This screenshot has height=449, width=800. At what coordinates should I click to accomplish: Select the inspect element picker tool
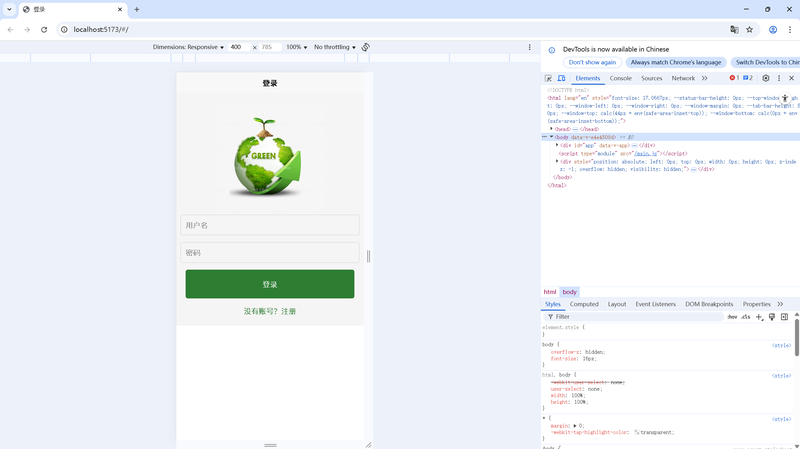tap(548, 78)
